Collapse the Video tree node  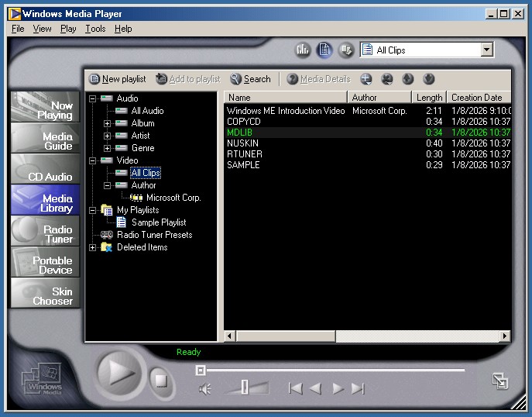[x=92, y=161]
